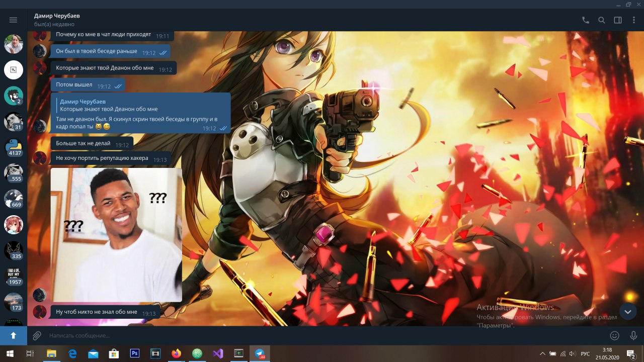644x362 pixels.
Task: Open Windows notification center icon
Action: pyautogui.click(x=631, y=353)
